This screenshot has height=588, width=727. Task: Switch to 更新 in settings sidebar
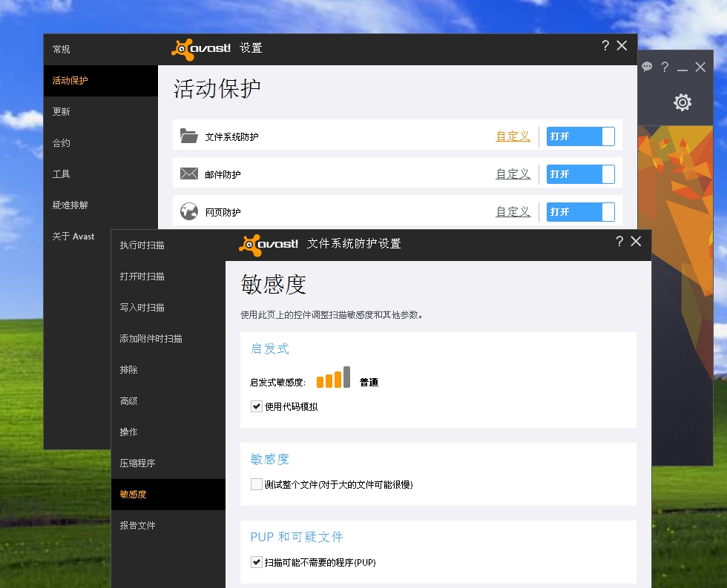pyautogui.click(x=62, y=111)
